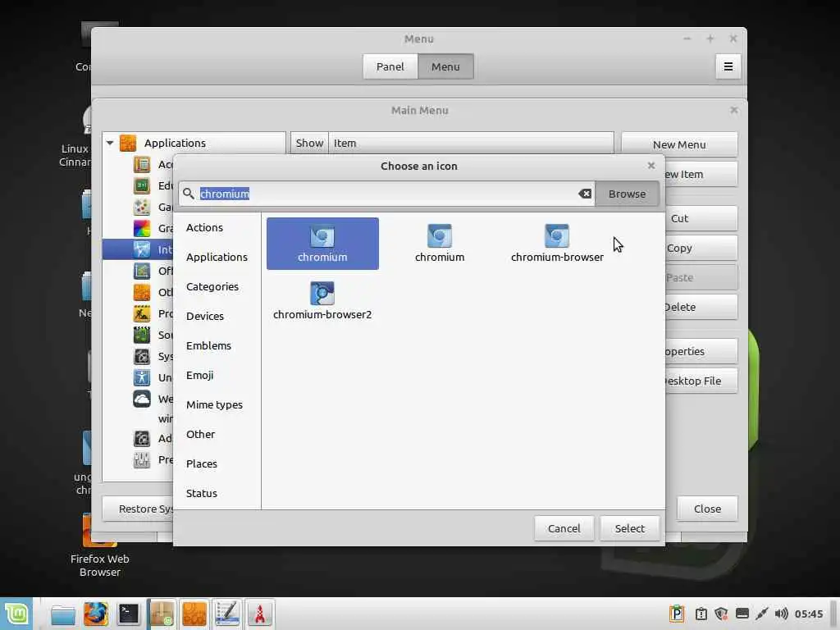
Task: Select the Education category icon
Action: pyautogui.click(x=142, y=186)
